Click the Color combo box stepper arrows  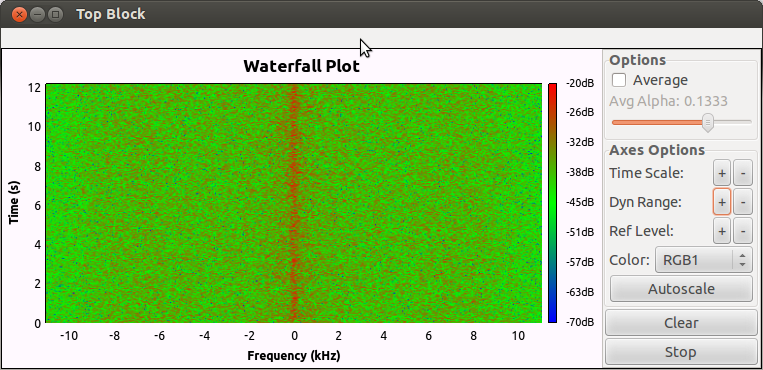point(742,260)
